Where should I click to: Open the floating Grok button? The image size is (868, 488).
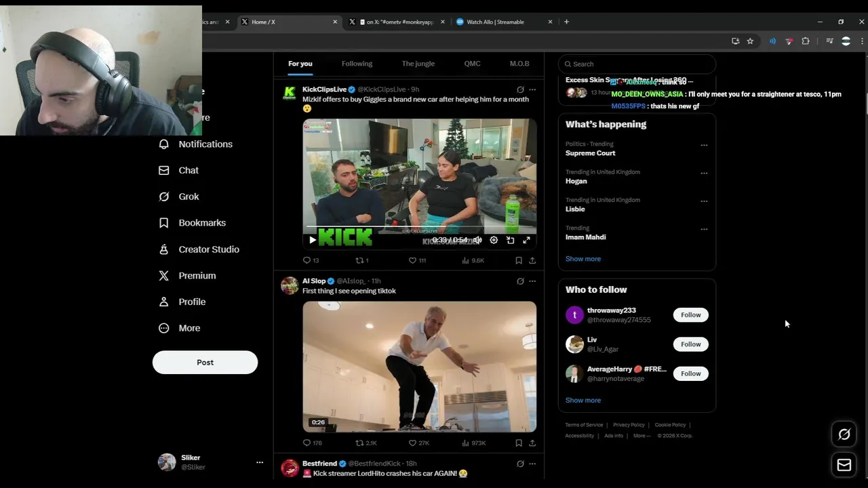tap(844, 434)
